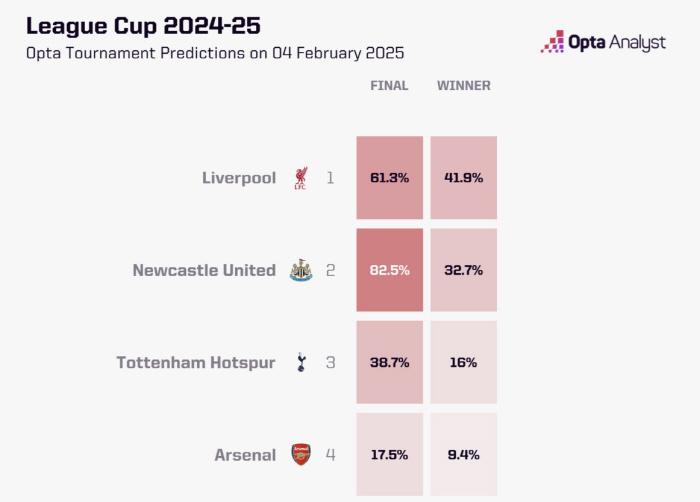The width and height of the screenshot is (700, 502).
Task: Click the Liverpool club crest icon
Action: (300, 178)
